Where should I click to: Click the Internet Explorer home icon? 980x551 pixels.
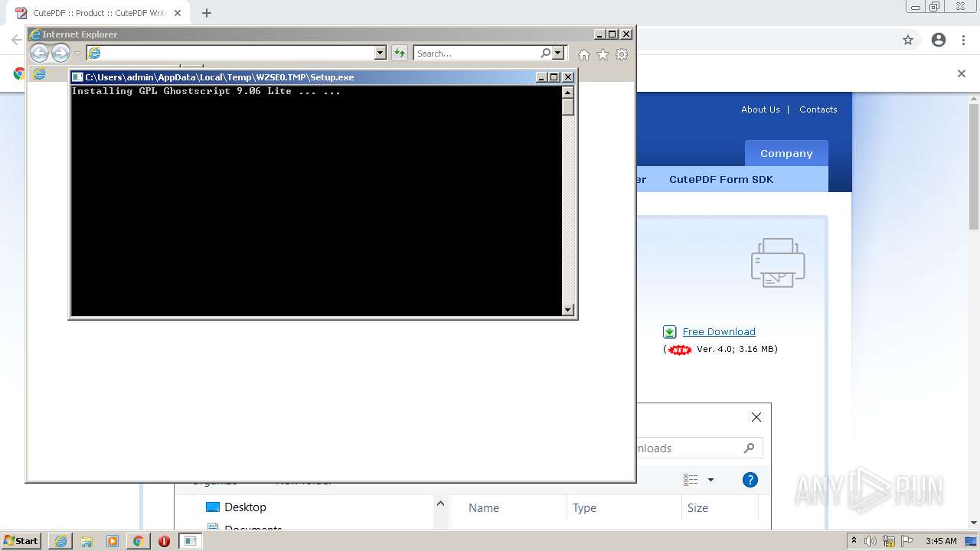tap(584, 54)
